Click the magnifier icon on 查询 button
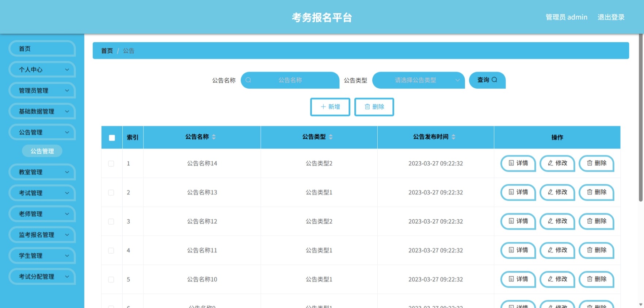 [494, 80]
